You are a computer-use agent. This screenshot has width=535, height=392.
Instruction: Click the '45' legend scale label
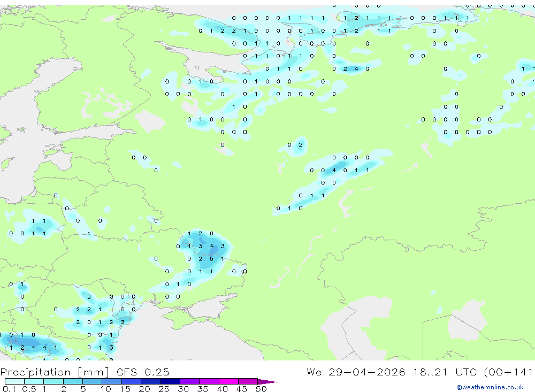click(242, 389)
